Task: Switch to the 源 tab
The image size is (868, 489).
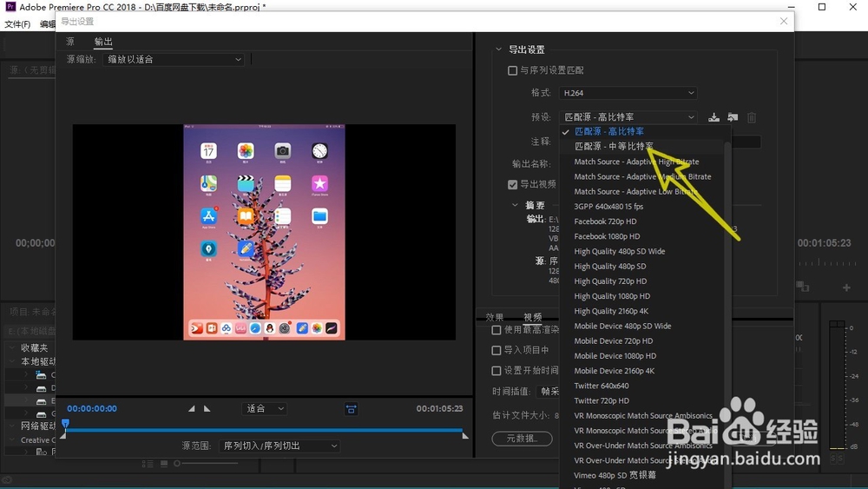Action: [69, 42]
